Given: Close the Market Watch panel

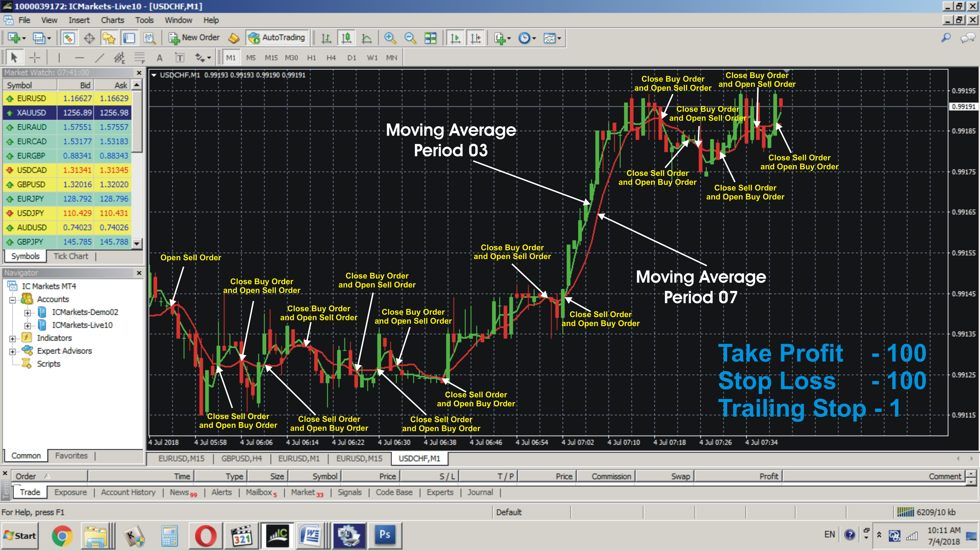Looking at the screenshot, I should tap(139, 72).
